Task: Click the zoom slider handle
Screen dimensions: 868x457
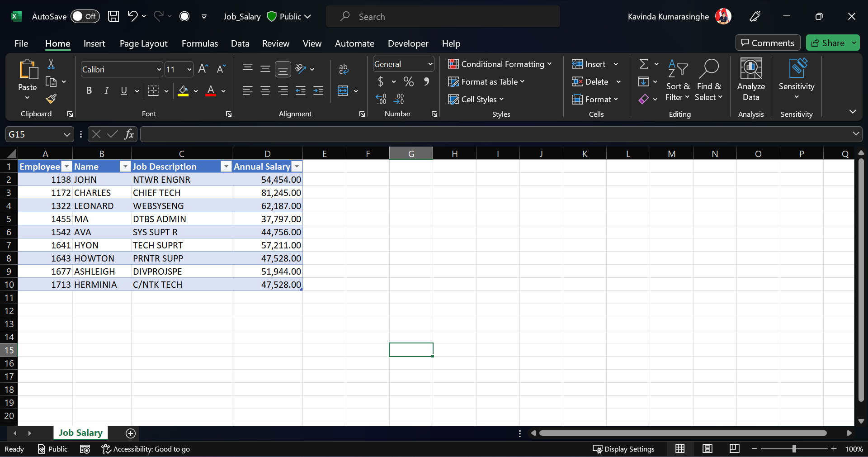Action: pos(794,449)
